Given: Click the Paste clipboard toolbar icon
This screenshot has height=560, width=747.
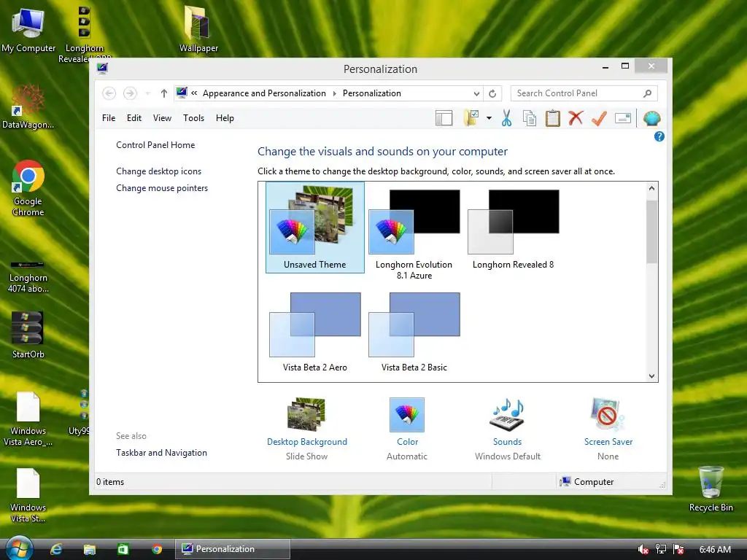Looking at the screenshot, I should click(553, 118).
